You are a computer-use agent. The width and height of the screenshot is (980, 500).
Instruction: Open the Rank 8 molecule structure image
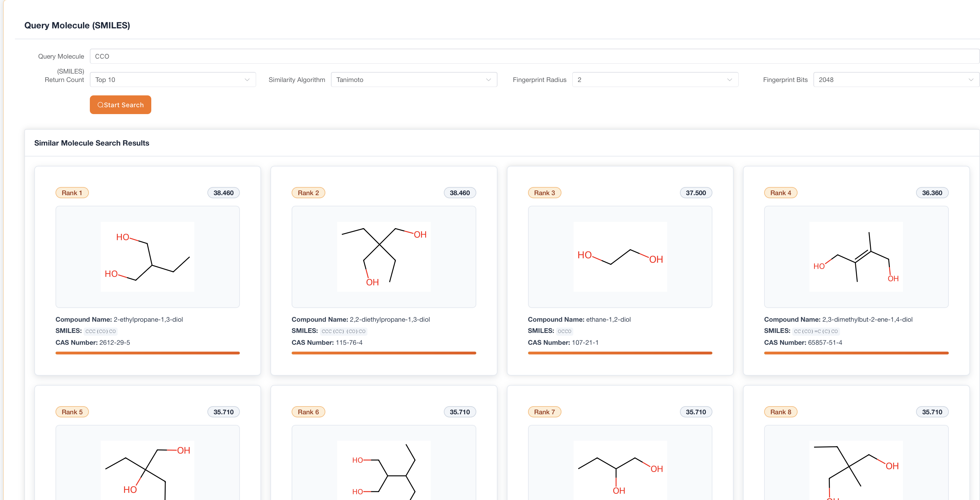click(x=856, y=471)
